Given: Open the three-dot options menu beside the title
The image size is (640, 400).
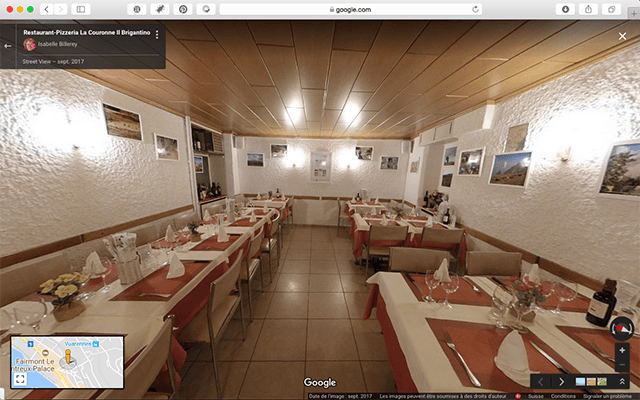Looking at the screenshot, I should (x=157, y=35).
